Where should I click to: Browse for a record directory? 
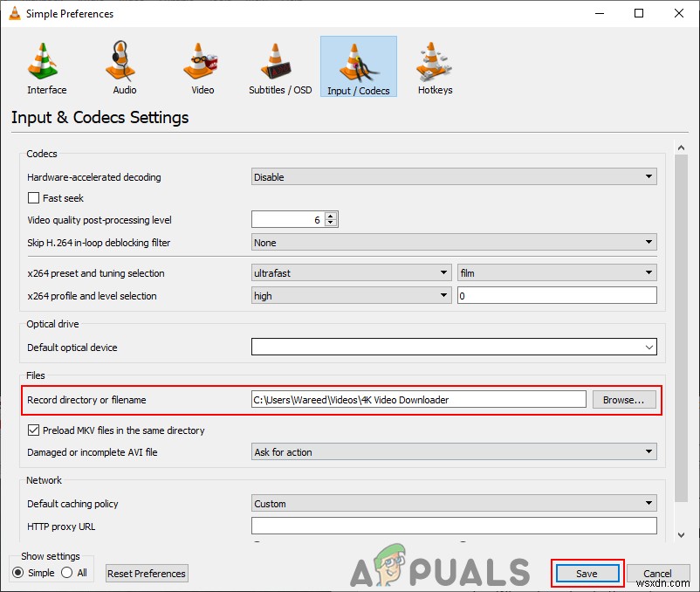pyautogui.click(x=624, y=400)
